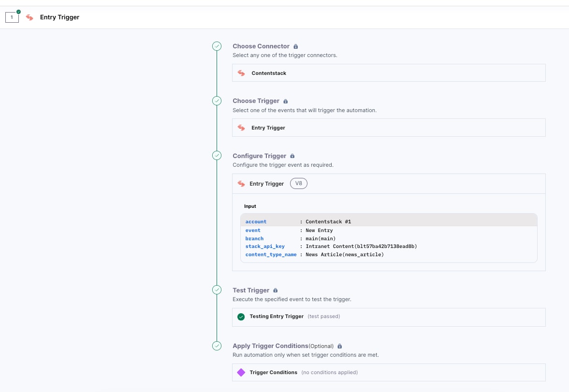Select the account row in Input panel
The height and width of the screenshot is (392, 569).
tap(389, 221)
